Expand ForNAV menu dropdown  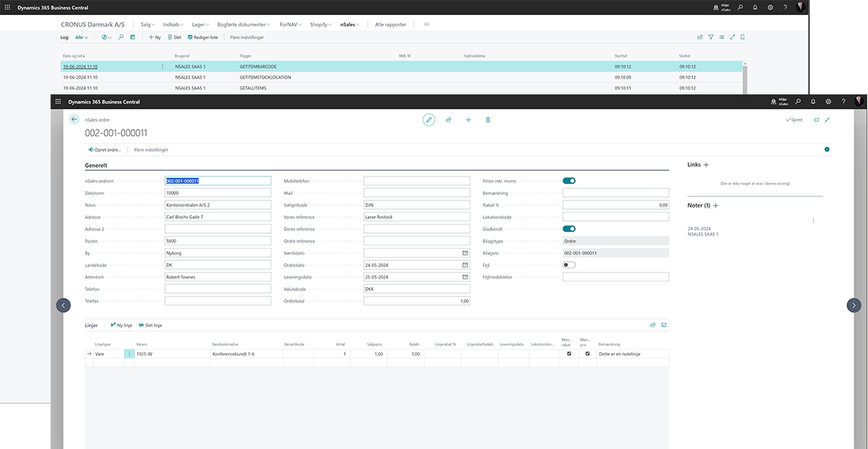[291, 24]
